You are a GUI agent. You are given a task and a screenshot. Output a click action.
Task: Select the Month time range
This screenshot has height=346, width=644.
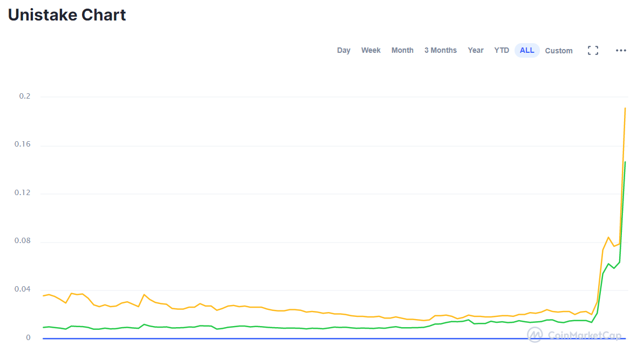tap(402, 50)
